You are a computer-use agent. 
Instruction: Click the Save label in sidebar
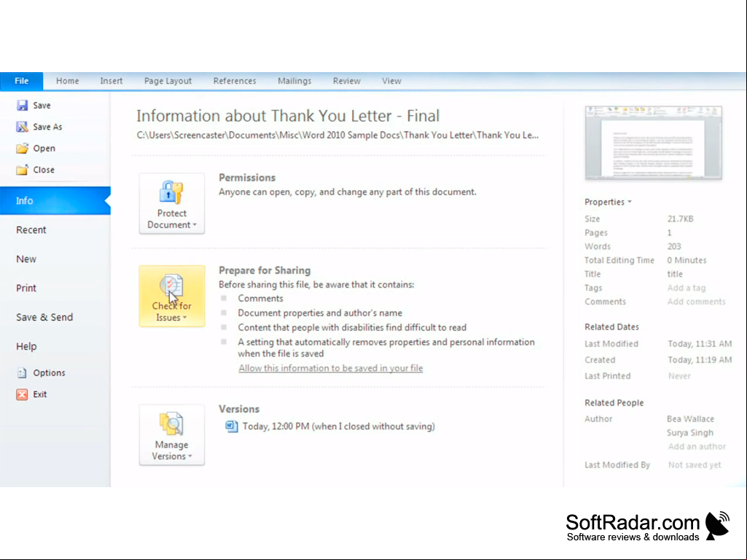tap(42, 106)
